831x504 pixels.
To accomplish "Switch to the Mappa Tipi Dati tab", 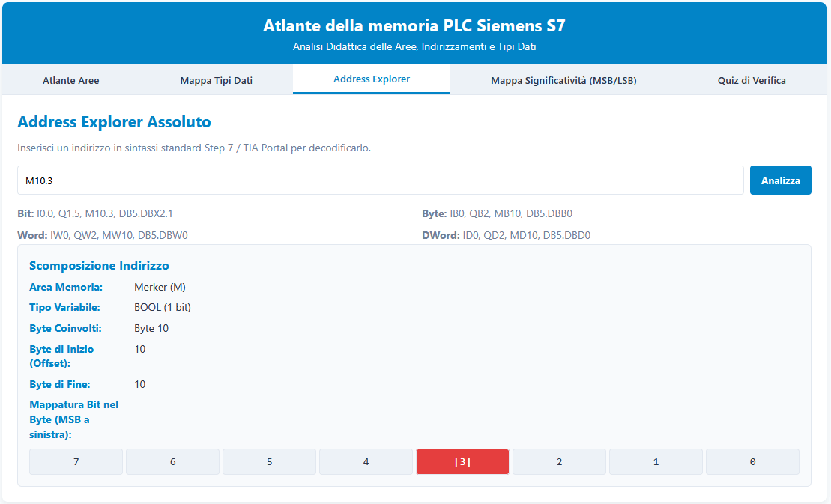I will pyautogui.click(x=217, y=80).
